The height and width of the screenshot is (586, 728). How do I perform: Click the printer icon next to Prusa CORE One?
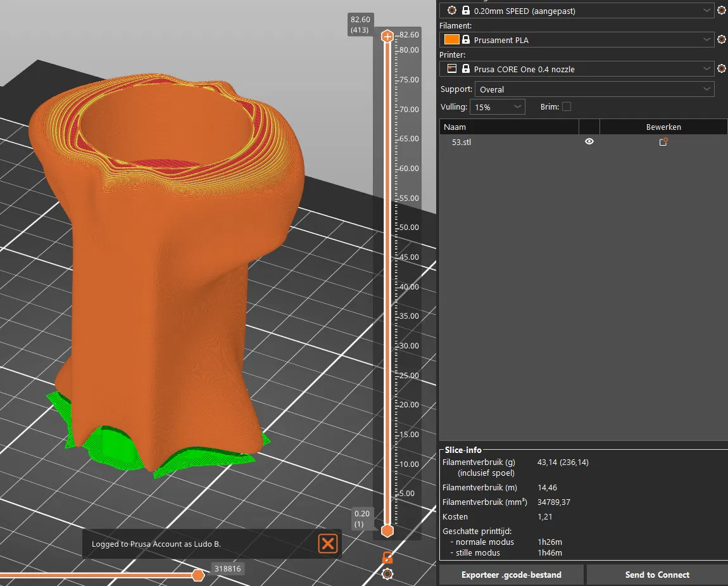(452, 69)
